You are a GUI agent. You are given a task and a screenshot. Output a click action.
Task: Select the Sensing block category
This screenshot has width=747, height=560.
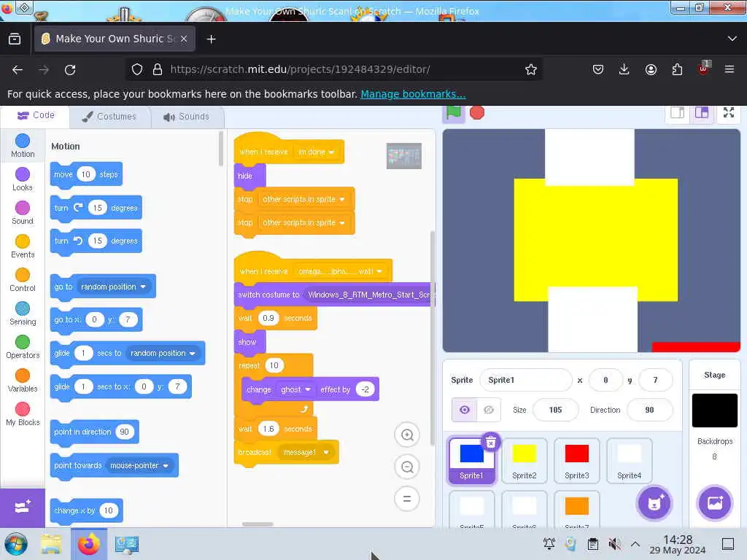23,314
